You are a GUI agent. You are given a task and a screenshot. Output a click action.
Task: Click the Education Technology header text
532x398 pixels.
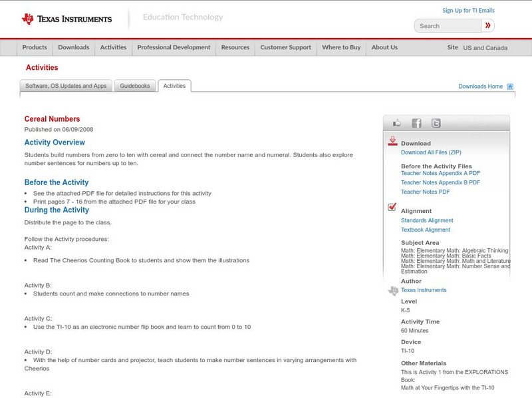(x=183, y=17)
